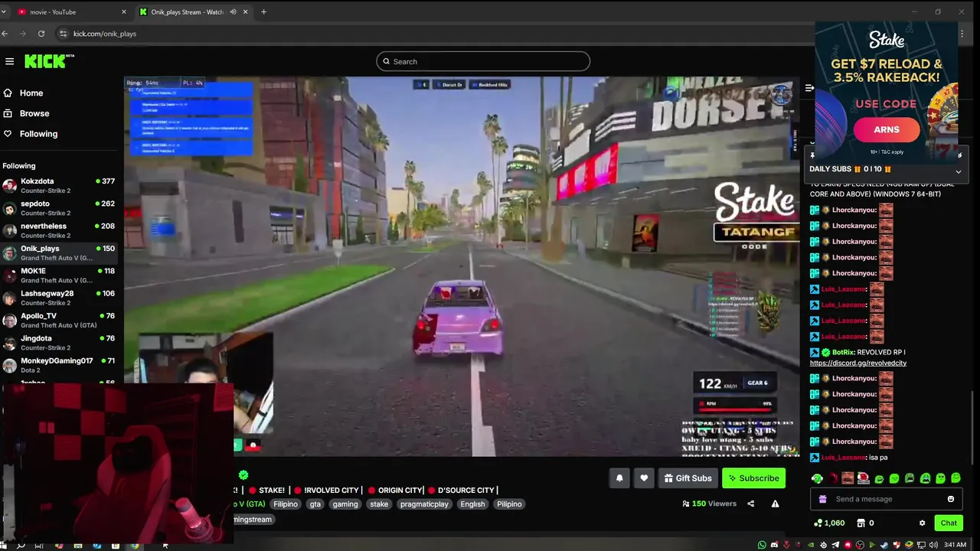Image resolution: width=980 pixels, height=551 pixels.
Task: Open the tab search dropdown arrow
Action: [x=4, y=12]
